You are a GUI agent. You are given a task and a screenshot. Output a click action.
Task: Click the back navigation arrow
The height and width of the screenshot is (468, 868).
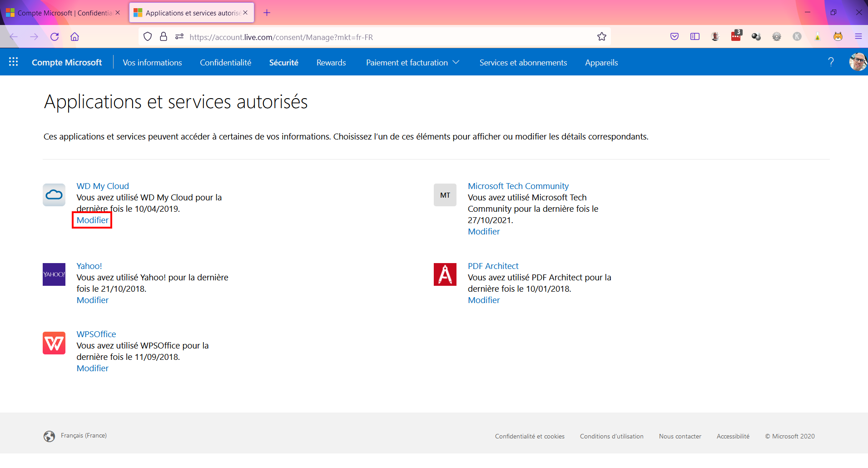pos(14,37)
